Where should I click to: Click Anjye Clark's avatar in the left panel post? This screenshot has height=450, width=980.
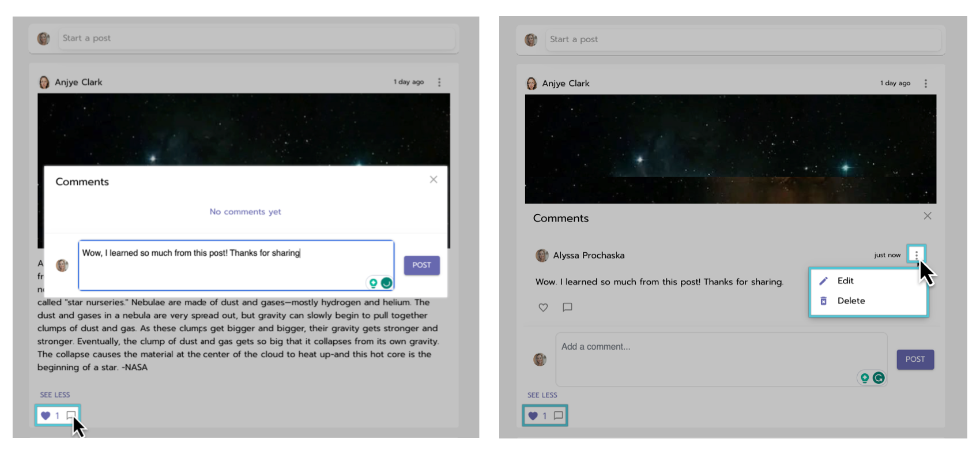pos(44,82)
